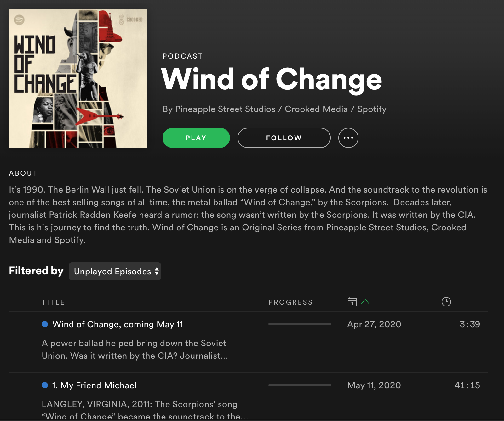Click the 'Filtered by' label
This screenshot has width=504, height=421.
tap(36, 271)
